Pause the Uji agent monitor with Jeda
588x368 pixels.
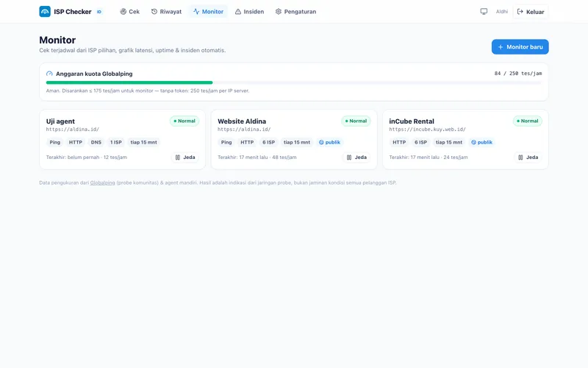tap(185, 158)
